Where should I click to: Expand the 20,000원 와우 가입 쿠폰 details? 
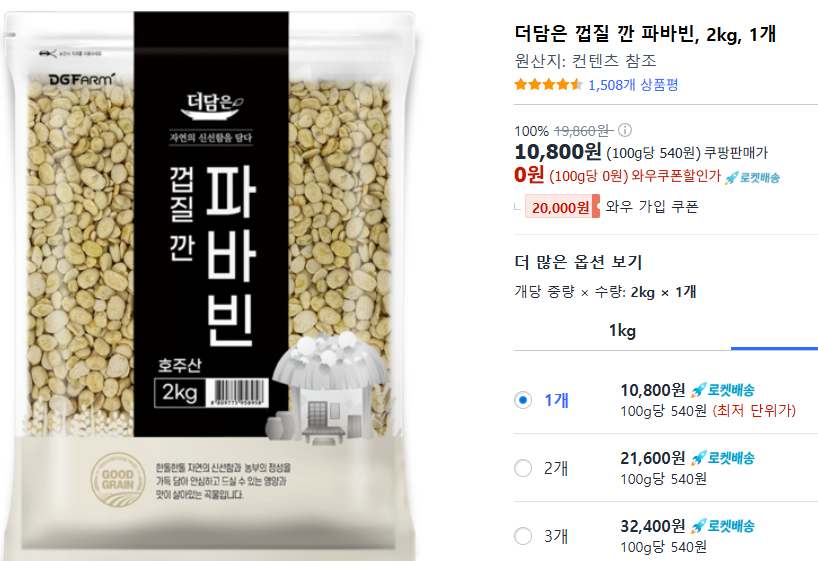click(611, 207)
